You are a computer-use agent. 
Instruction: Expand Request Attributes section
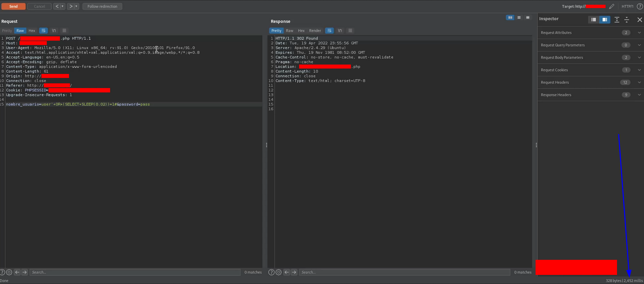pyautogui.click(x=591, y=33)
